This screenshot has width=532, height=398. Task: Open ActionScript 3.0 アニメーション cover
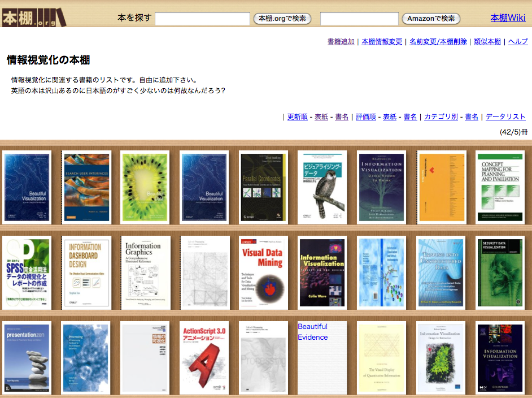pyautogui.click(x=204, y=358)
